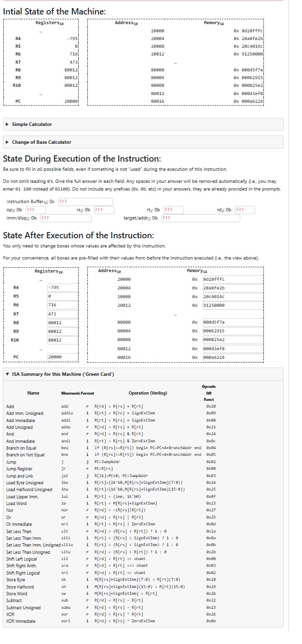The width and height of the screenshot is (302, 644).
Task: Click the mnemonic 'lbu' in ISA table
Action: point(65,482)
